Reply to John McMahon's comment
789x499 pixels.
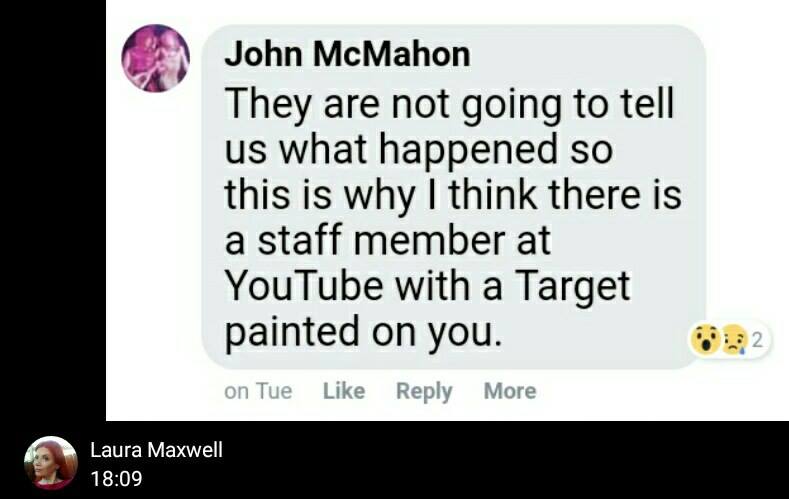[424, 391]
